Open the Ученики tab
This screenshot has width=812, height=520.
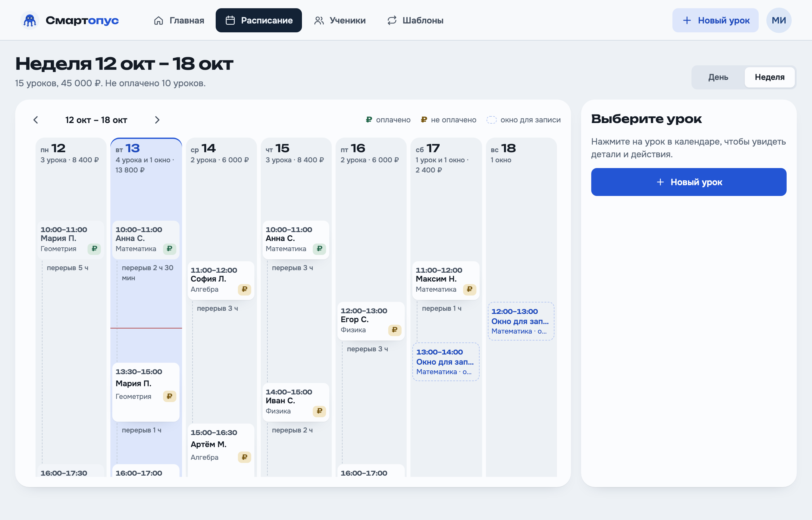click(x=340, y=20)
